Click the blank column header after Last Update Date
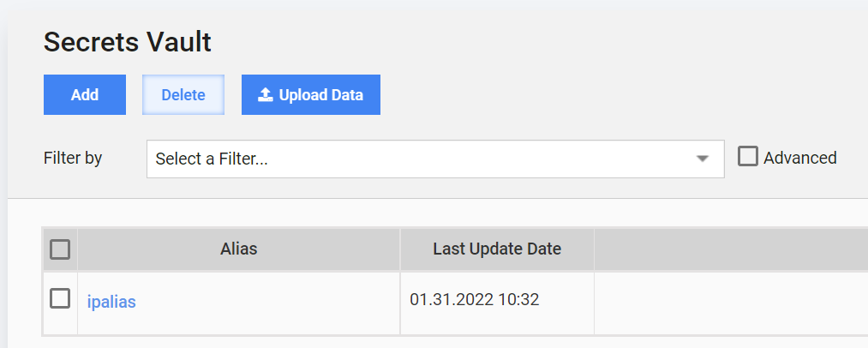 point(731,249)
